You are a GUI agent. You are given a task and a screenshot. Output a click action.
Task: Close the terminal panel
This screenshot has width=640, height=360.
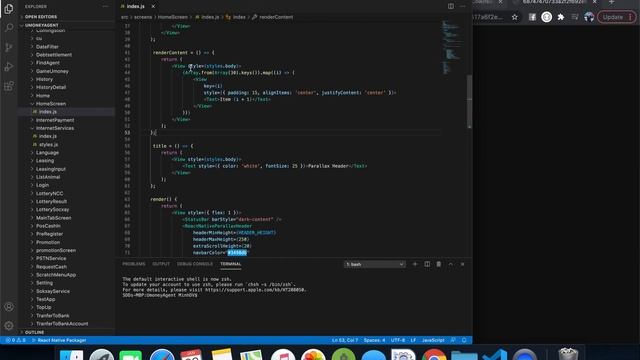tap(462, 264)
